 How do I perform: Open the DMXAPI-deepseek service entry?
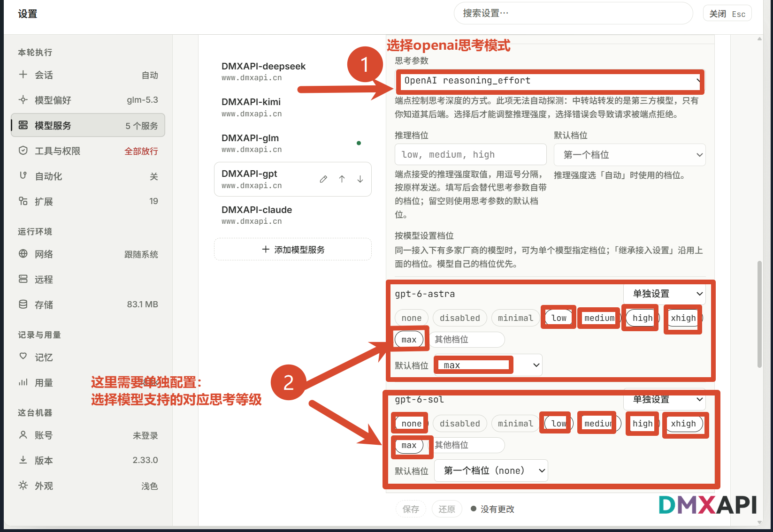292,72
